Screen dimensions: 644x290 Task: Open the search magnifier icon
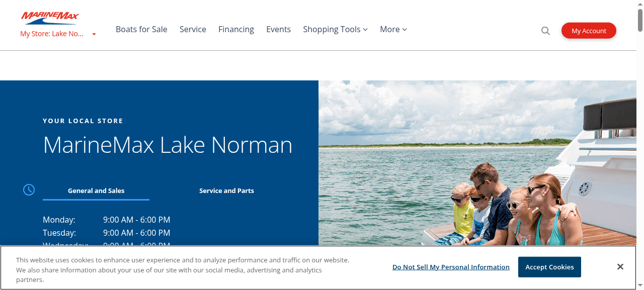pos(545,31)
